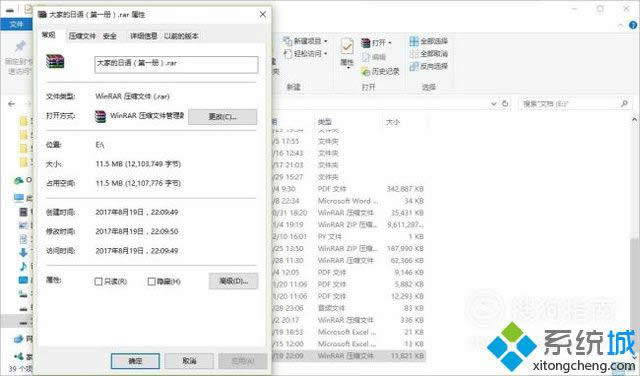
Task: Select the This PC icon in the navigation pane
Action: point(19,198)
